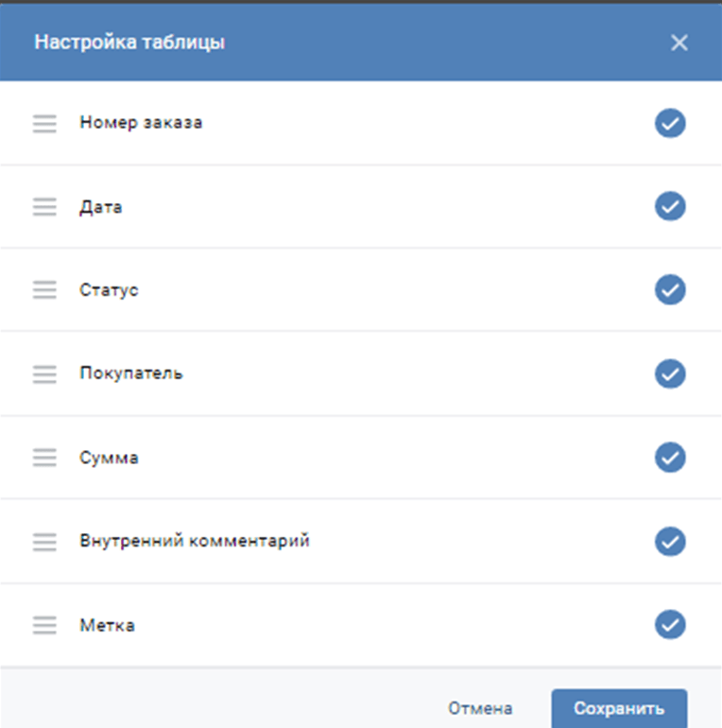Toggle the Дата column checkmark
Viewport: 722px width, 728px height.
[670, 206]
